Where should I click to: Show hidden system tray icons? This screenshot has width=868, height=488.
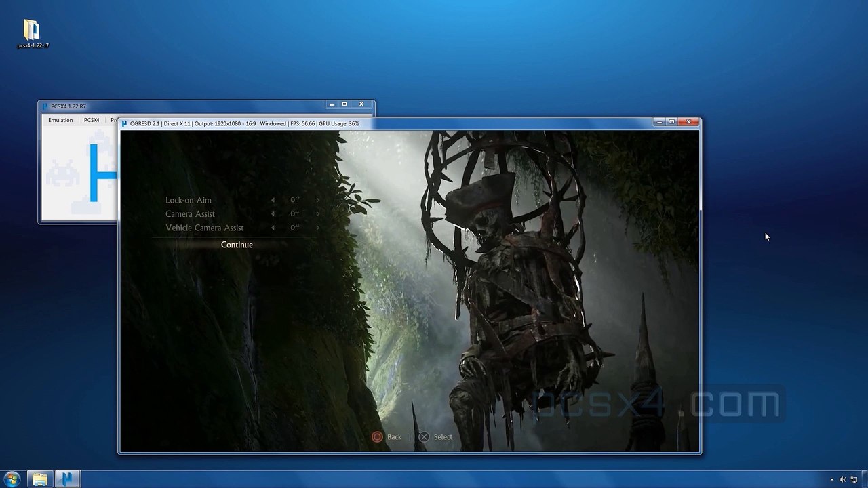(x=831, y=480)
